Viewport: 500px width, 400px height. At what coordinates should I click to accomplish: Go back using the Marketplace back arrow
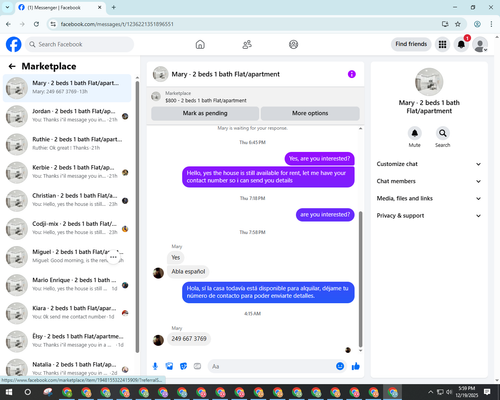tap(12, 66)
